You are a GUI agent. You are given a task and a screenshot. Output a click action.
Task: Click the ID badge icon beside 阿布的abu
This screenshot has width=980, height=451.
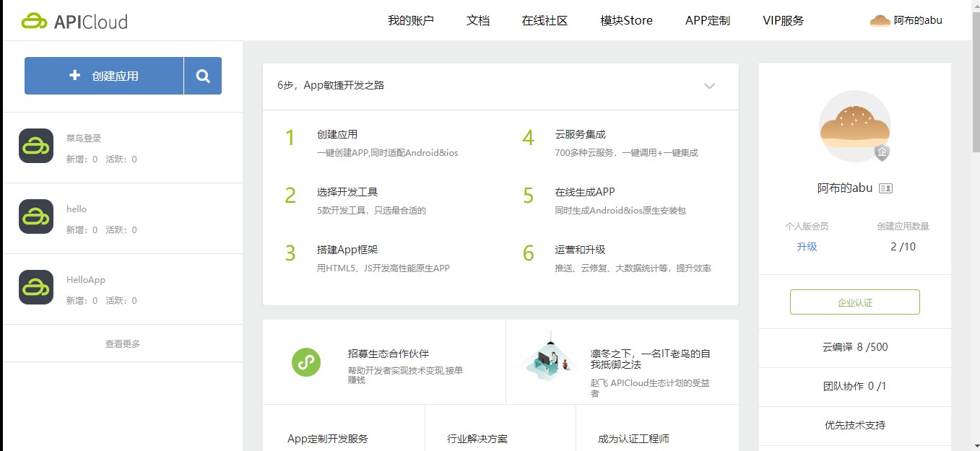click(x=885, y=187)
